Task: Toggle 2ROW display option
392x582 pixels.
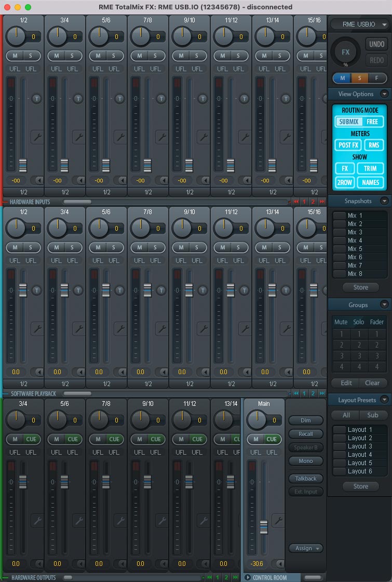Action: tap(344, 182)
